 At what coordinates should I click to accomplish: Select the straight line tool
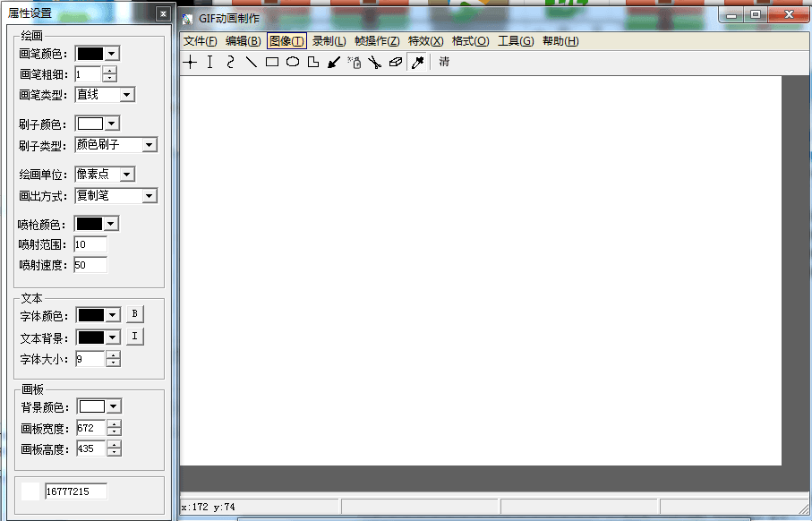click(252, 62)
